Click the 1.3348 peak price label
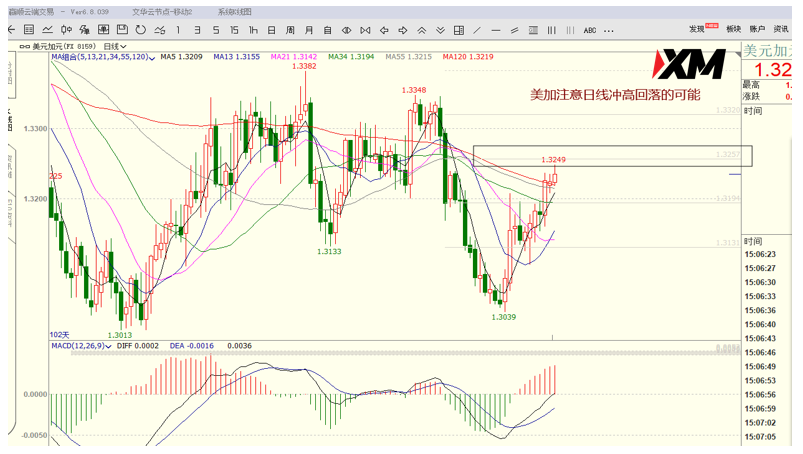Screen dimensions: 803x454 414,90
